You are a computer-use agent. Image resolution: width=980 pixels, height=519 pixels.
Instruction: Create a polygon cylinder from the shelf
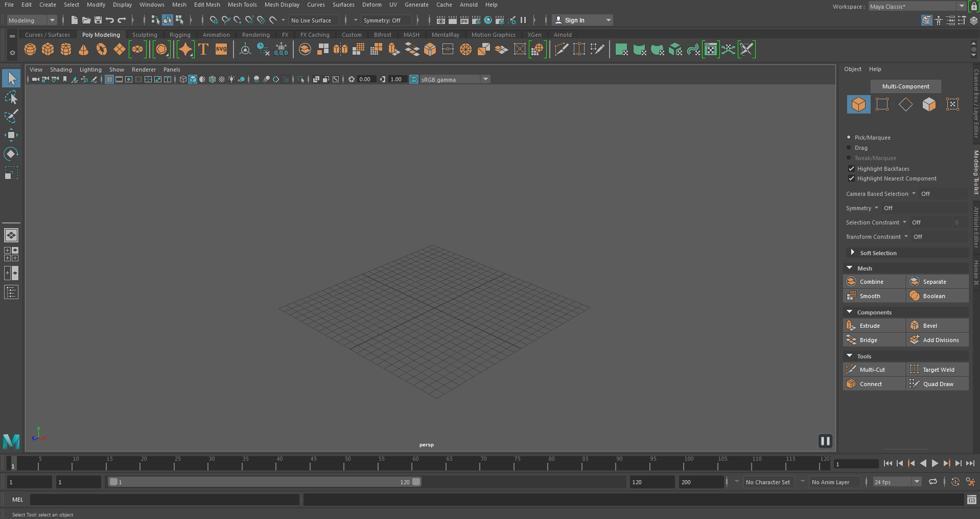pyautogui.click(x=66, y=50)
